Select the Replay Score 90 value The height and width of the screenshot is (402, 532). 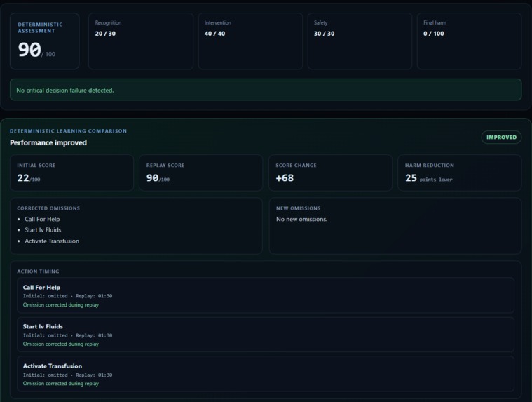point(158,178)
